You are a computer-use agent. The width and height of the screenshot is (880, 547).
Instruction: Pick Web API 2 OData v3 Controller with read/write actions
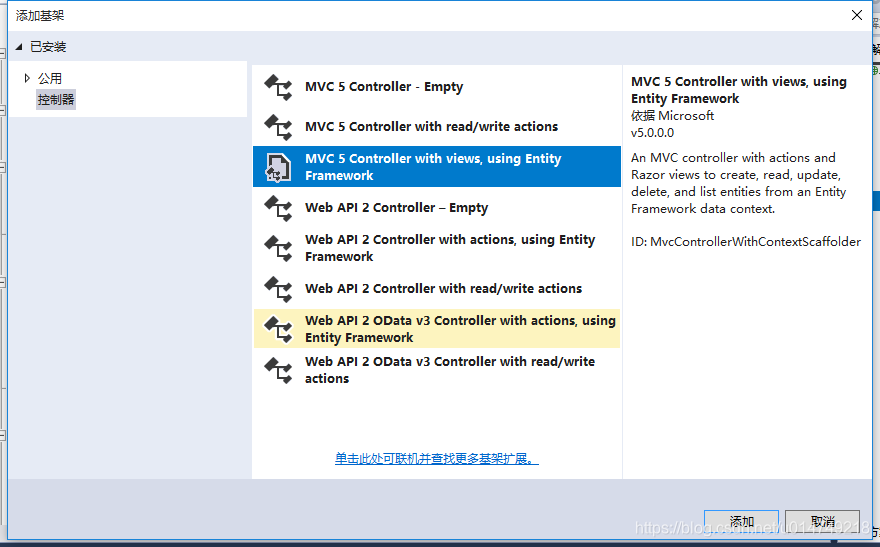click(x=437, y=370)
